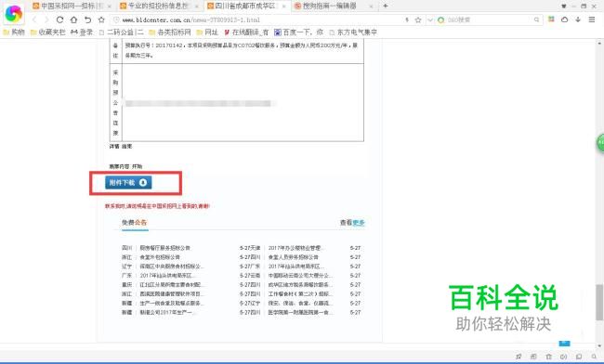Click the green floating circle at right edge
The height and width of the screenshot is (364, 604).
coord(600,143)
